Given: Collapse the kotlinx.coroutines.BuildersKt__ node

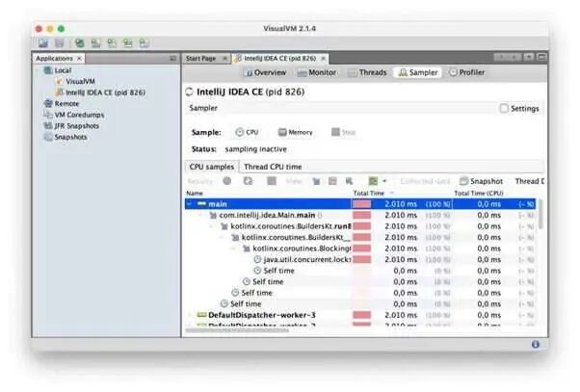Looking at the screenshot, I should [224, 237].
